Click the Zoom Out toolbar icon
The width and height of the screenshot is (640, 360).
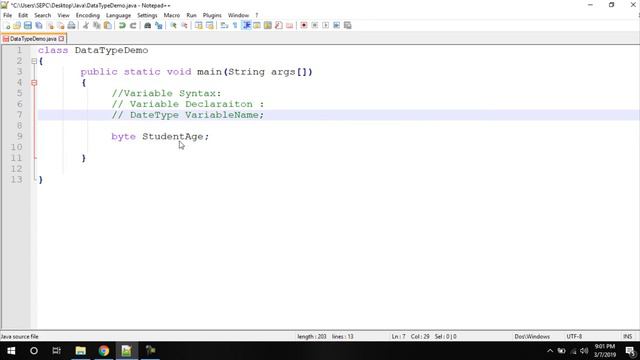point(184,25)
